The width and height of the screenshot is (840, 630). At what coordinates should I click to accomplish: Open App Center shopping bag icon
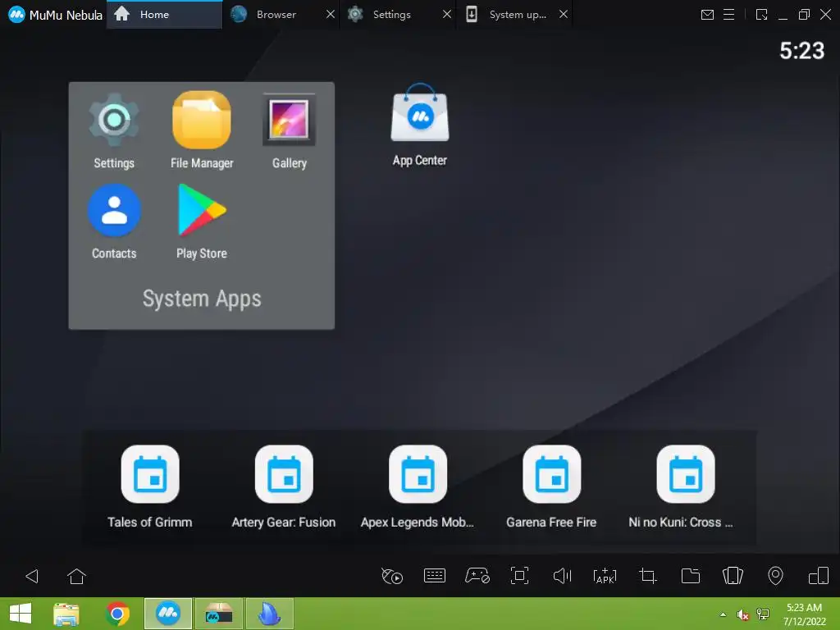(x=420, y=112)
